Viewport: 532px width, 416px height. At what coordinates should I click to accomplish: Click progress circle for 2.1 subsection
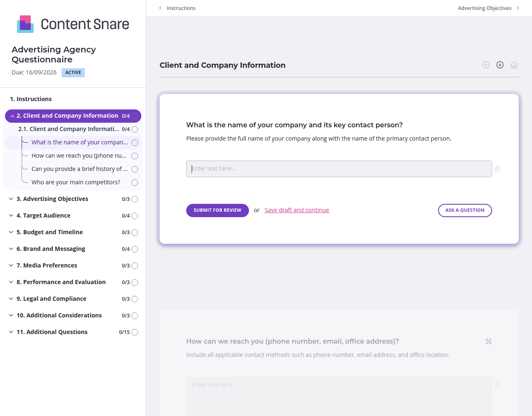tap(135, 129)
